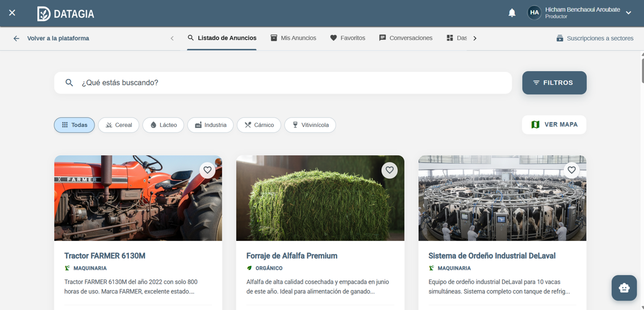This screenshot has height=310, width=644.
Task: Open VER MAPA view
Action: pos(554,125)
